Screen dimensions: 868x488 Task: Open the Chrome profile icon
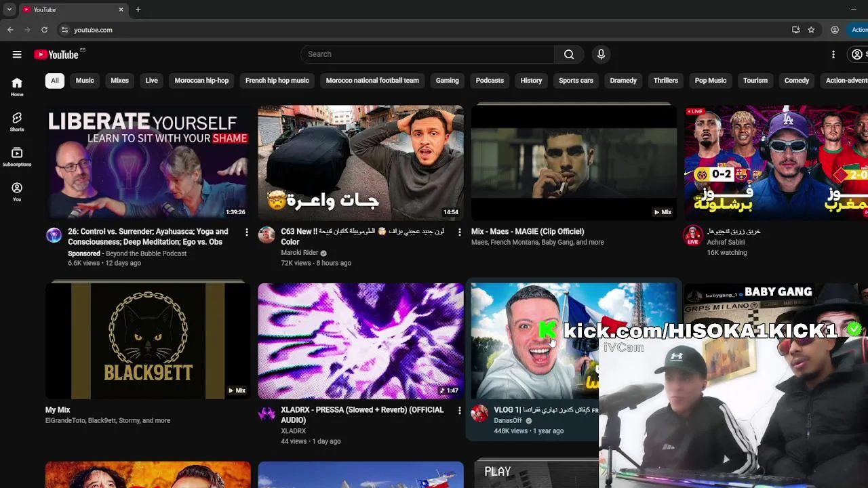point(835,30)
